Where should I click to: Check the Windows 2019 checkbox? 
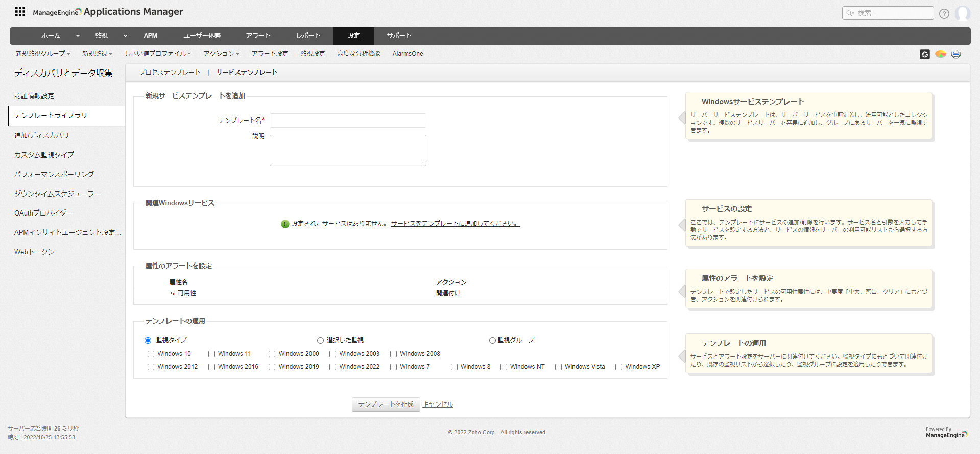(x=272, y=367)
